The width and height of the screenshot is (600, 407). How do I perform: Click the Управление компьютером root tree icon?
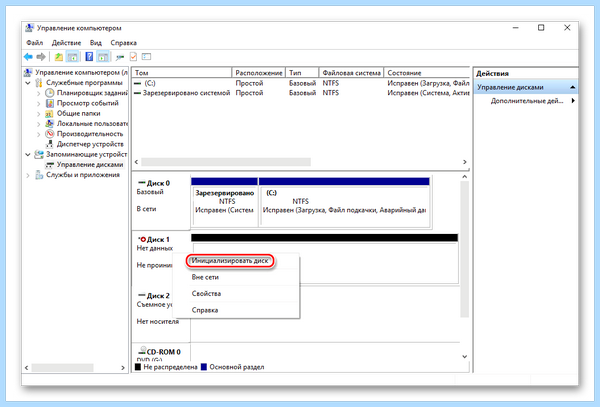point(28,72)
